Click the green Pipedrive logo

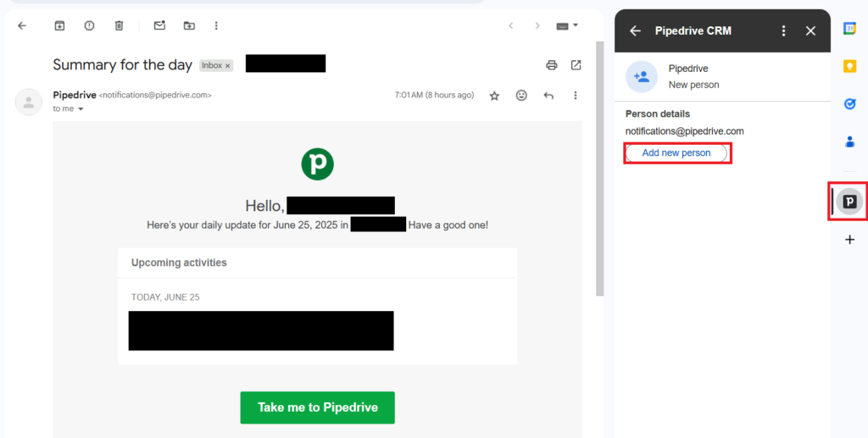click(317, 164)
